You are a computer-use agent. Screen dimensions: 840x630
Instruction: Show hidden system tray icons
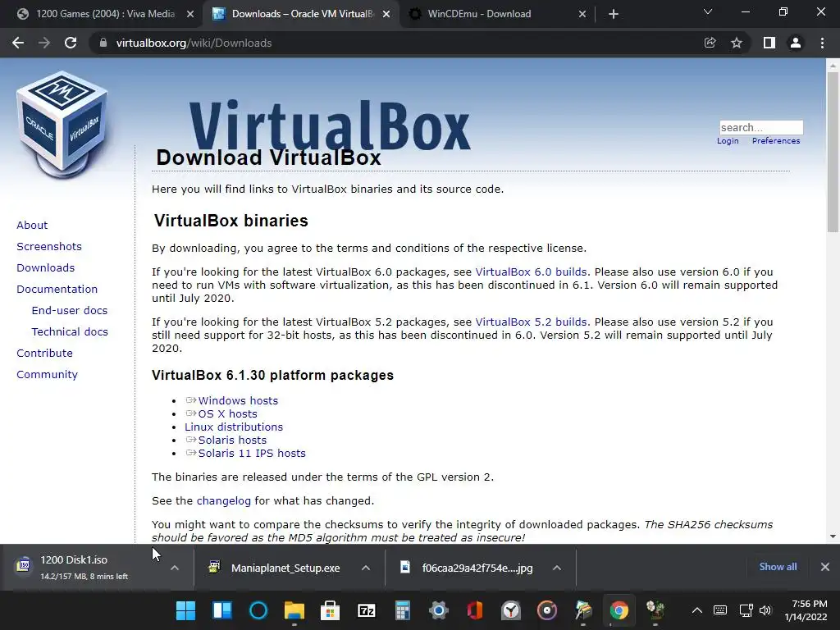pos(697,610)
